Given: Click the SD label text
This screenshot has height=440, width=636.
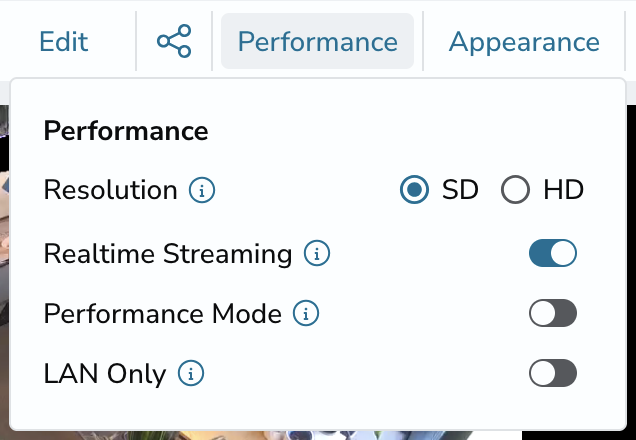Looking at the screenshot, I should click(x=460, y=190).
